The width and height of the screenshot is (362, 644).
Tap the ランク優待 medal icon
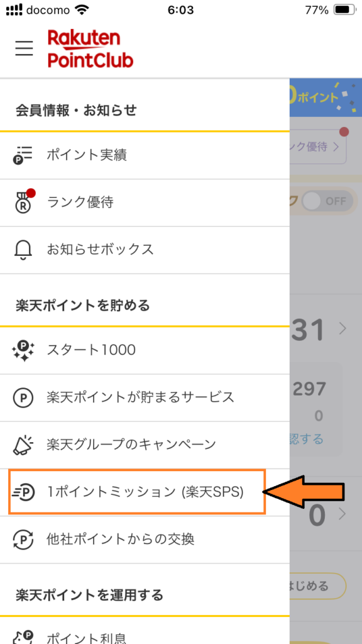click(x=23, y=203)
